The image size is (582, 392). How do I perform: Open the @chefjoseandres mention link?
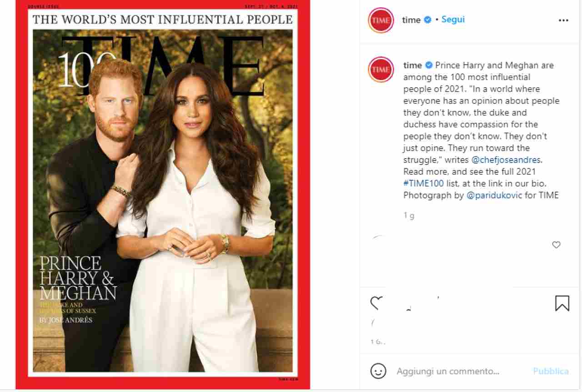click(x=506, y=160)
